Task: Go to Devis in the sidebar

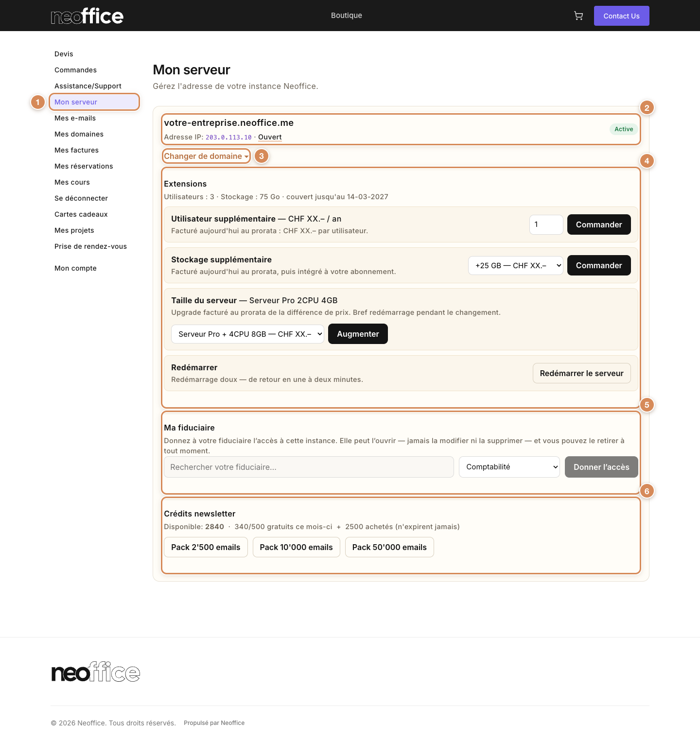Action: [64, 54]
